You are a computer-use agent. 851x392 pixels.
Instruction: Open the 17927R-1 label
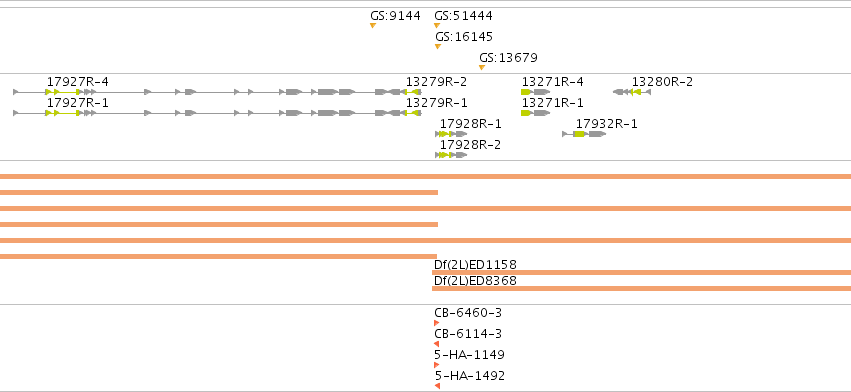[x=78, y=103]
